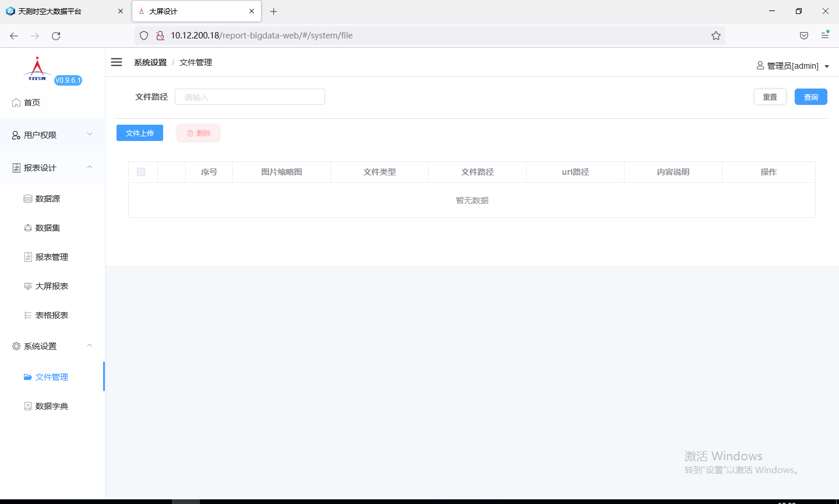Click the 重置 reset button
Image resolution: width=839 pixels, height=504 pixels.
(770, 97)
